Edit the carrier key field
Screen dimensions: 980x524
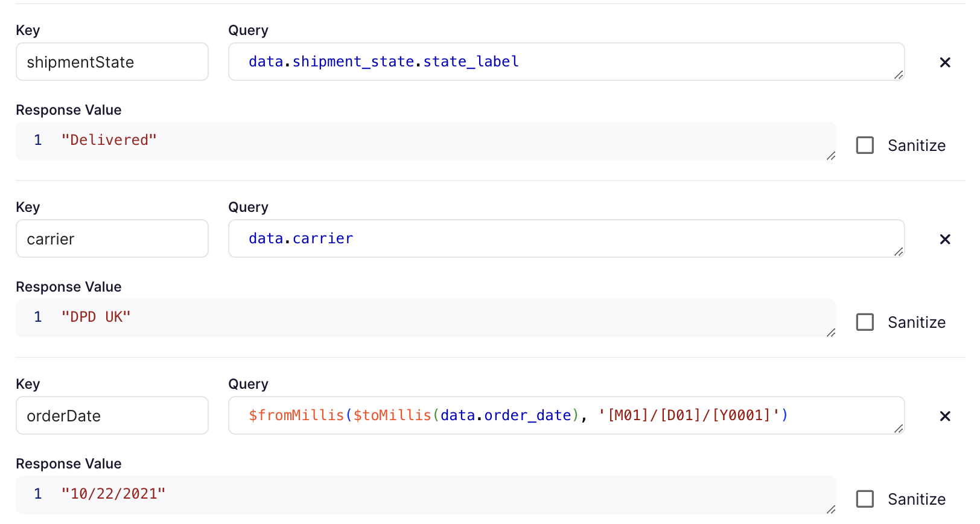(112, 238)
